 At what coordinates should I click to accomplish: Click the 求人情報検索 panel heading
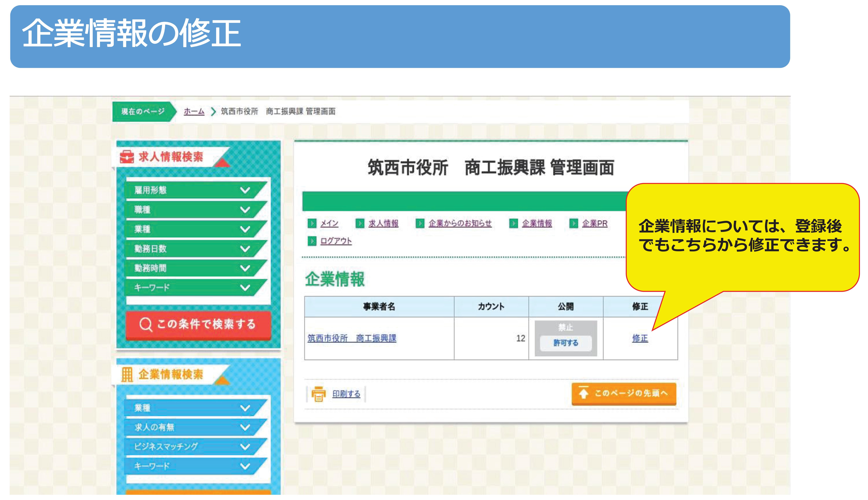click(171, 157)
